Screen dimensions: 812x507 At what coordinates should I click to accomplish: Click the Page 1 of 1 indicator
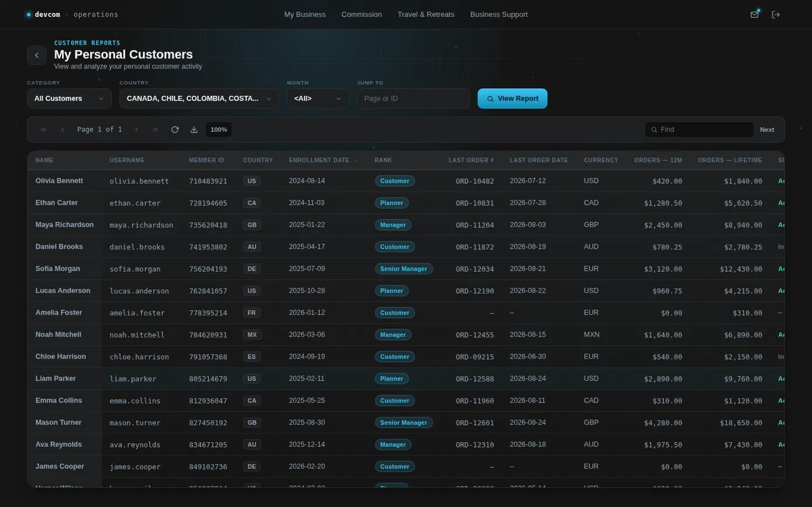(x=99, y=130)
